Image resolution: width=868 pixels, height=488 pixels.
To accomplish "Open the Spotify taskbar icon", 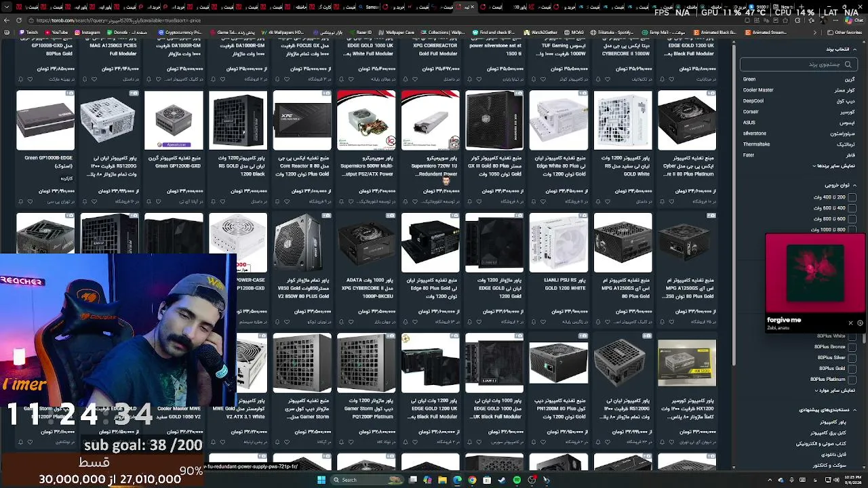I will pos(517,480).
